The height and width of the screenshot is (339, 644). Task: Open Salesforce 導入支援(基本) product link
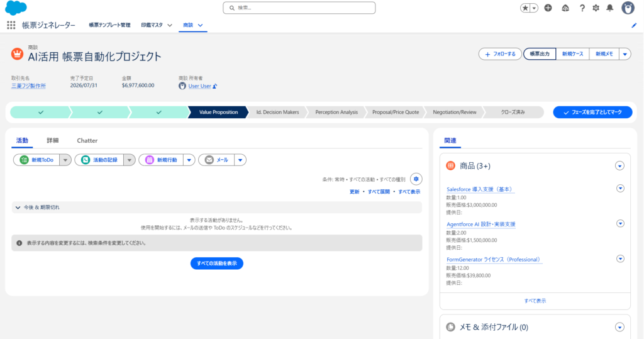coord(479,189)
